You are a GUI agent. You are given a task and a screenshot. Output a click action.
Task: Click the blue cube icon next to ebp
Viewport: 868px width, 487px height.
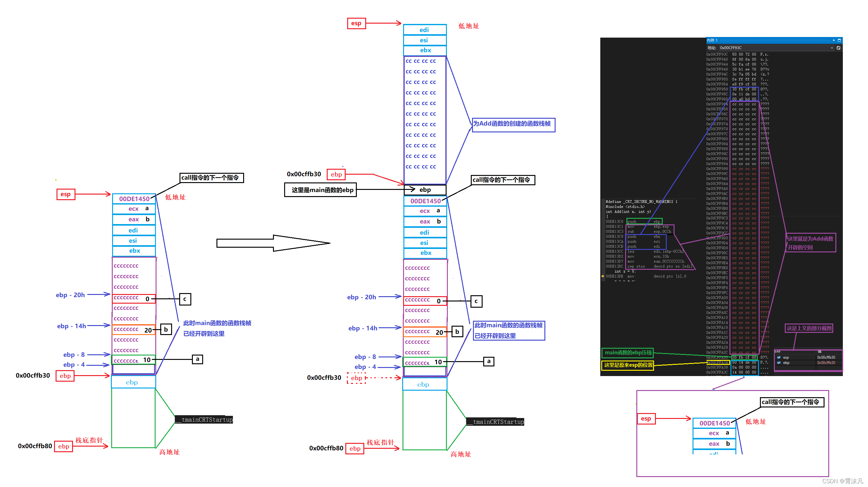pos(779,363)
